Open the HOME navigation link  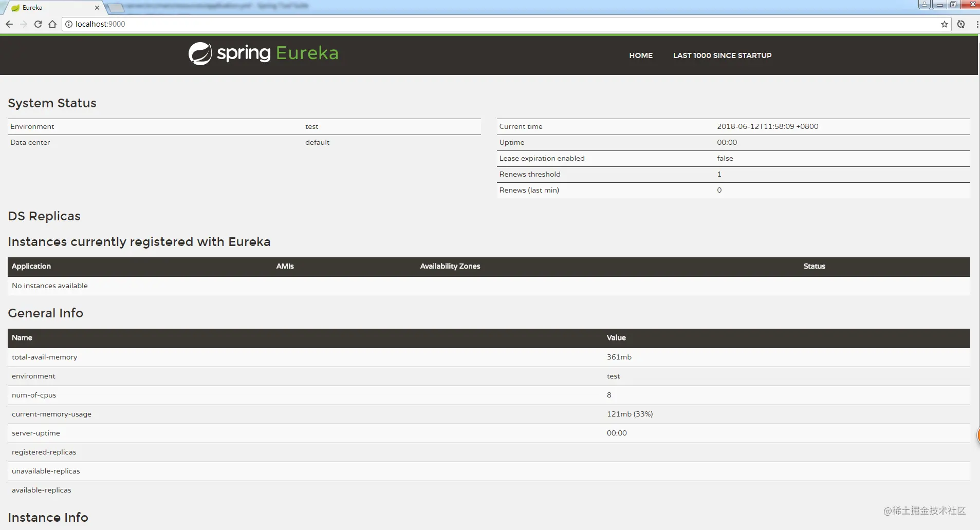coord(641,55)
